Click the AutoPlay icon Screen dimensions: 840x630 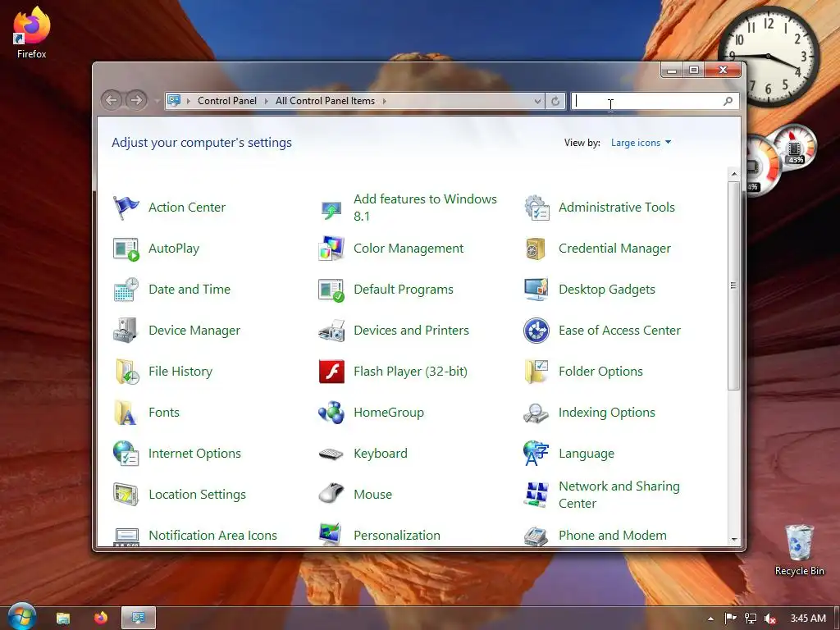pyautogui.click(x=126, y=249)
